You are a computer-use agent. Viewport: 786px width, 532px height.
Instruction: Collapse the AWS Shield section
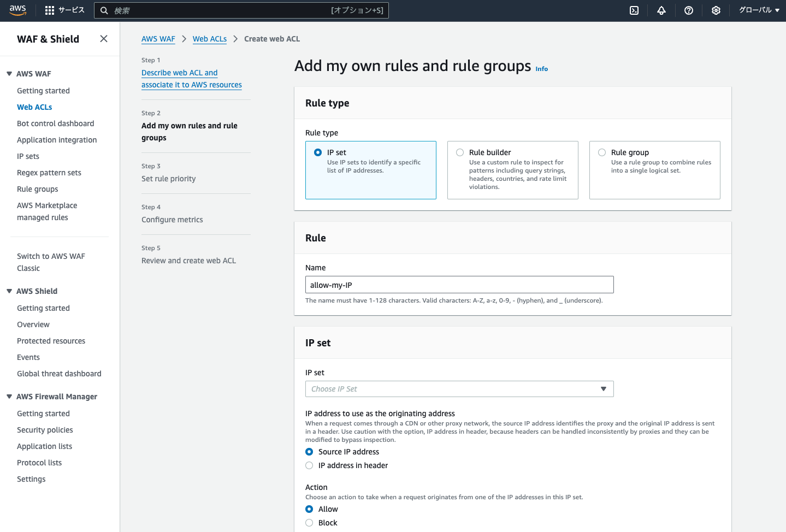pyautogui.click(x=9, y=291)
